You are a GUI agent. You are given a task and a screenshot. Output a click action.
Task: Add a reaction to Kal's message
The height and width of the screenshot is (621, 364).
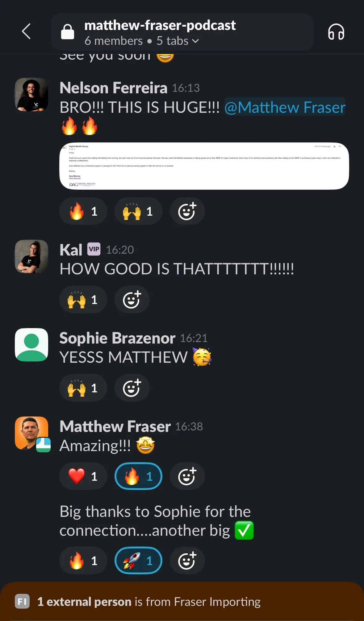pos(132,300)
